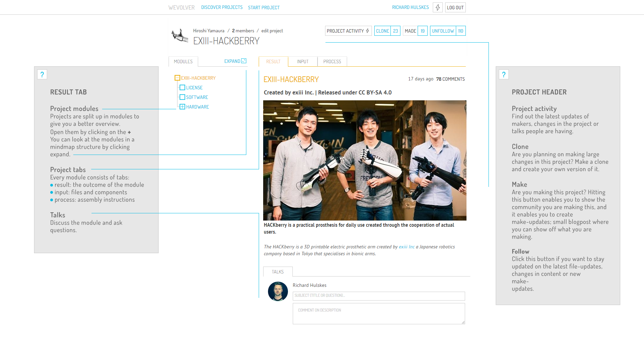
Task: Click the CLONE button
Action: (383, 31)
